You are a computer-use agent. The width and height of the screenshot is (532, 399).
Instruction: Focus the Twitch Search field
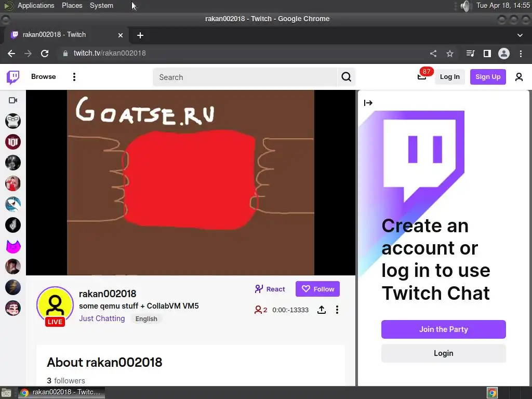point(245,77)
